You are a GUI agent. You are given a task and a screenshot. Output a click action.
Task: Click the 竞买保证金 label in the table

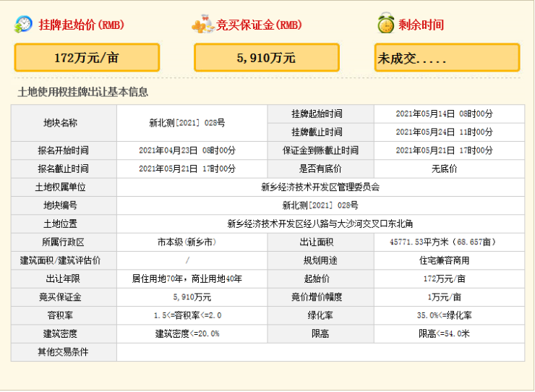(x=64, y=297)
